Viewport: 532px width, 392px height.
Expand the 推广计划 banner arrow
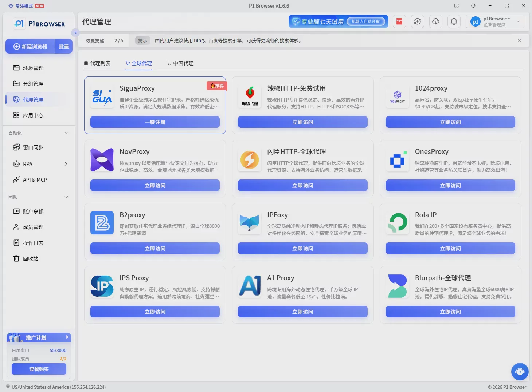coord(67,337)
